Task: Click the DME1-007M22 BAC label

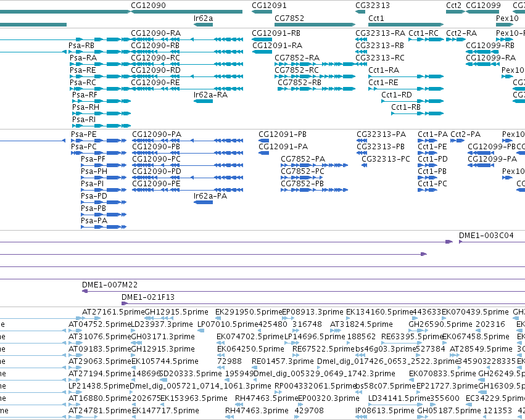Action: [x=110, y=285]
